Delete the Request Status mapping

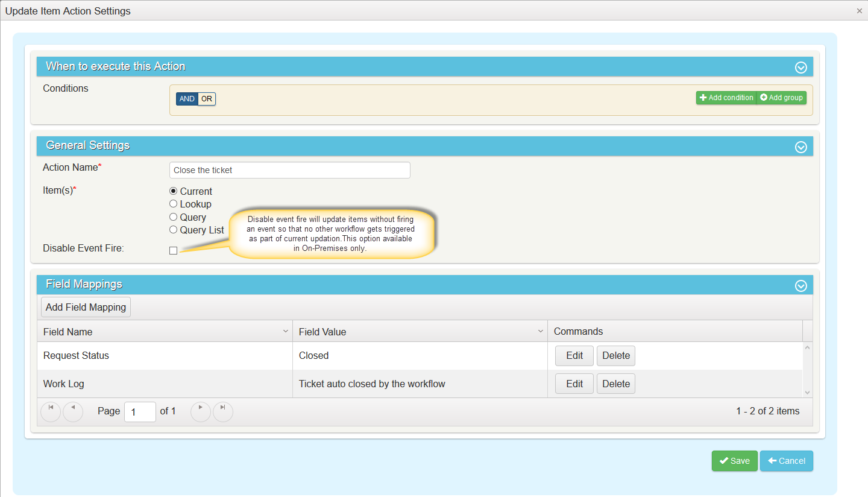coord(616,356)
